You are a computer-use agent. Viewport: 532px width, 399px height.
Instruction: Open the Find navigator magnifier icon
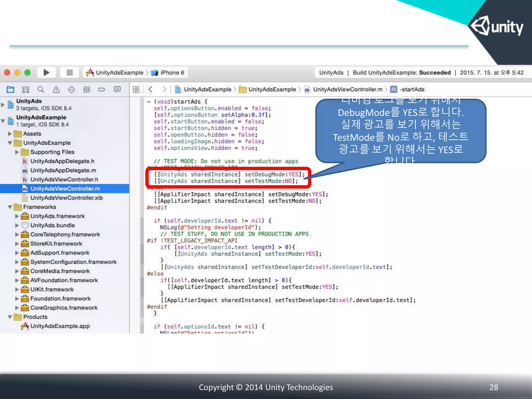41,90
